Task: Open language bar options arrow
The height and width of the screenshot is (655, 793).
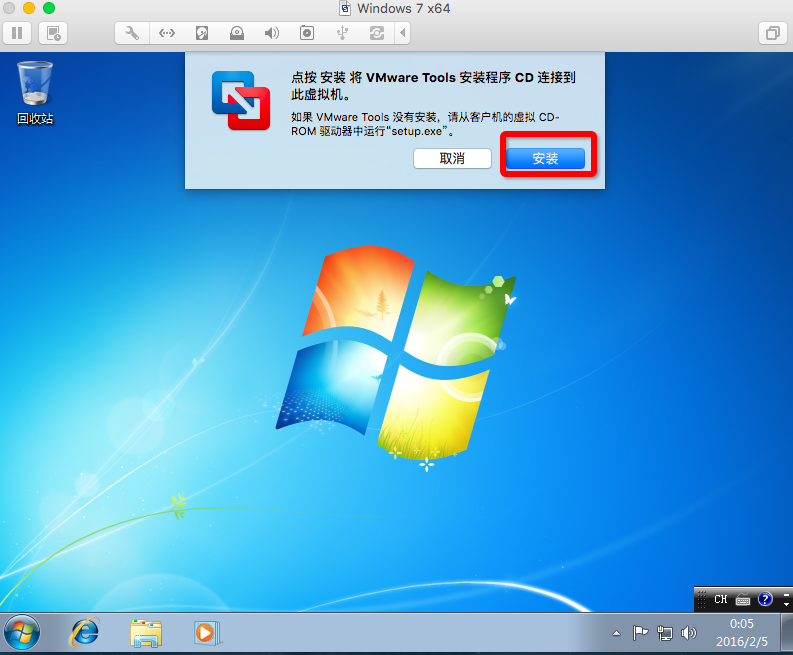Action: 786,604
